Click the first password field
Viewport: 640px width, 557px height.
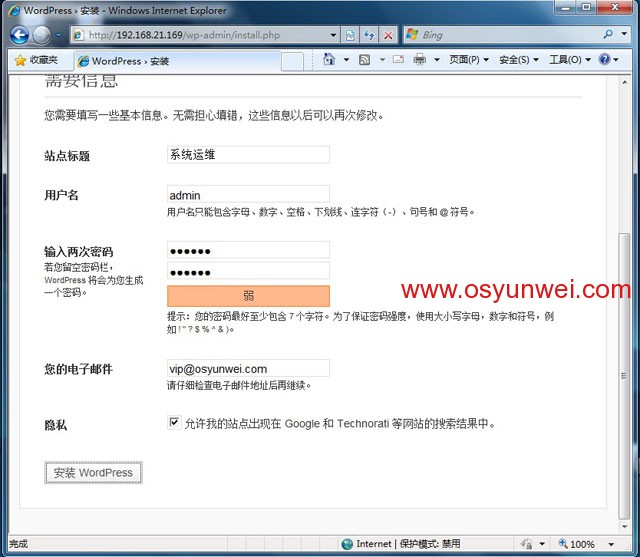(x=248, y=250)
